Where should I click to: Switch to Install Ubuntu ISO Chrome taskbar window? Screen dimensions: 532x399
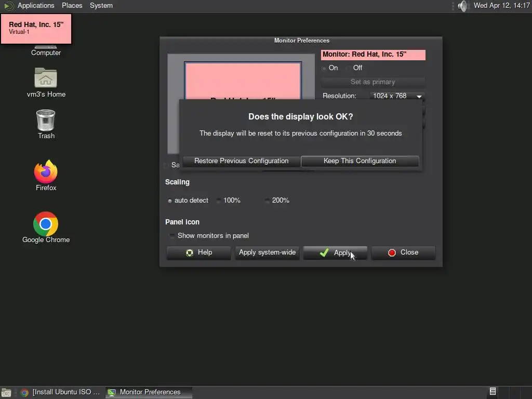pyautogui.click(x=60, y=392)
